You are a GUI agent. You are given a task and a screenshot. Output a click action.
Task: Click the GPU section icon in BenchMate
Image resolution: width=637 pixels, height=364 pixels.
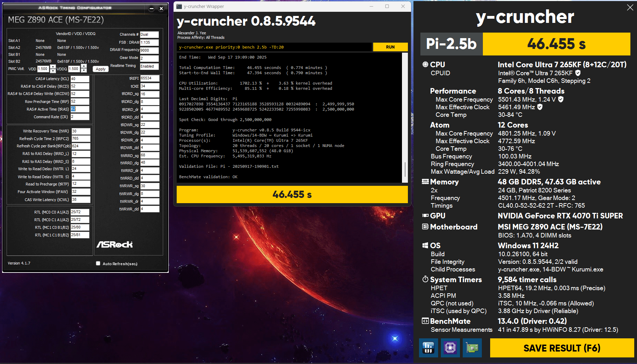[x=425, y=216]
